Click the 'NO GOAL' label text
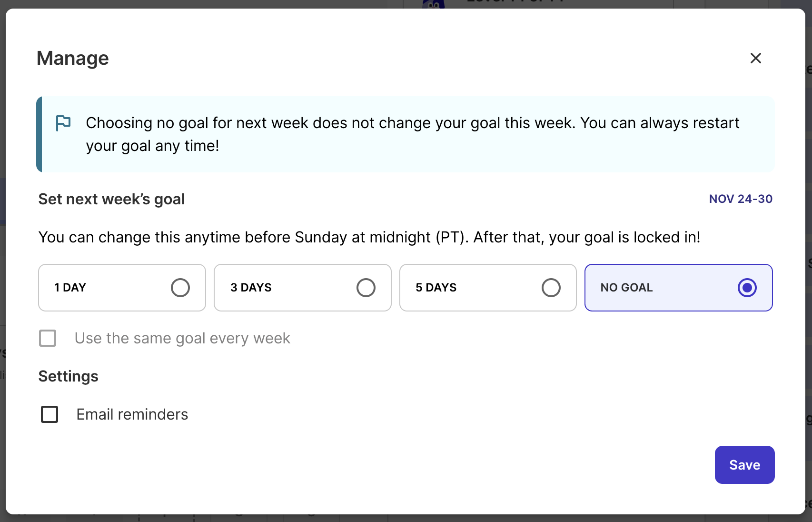This screenshot has height=522, width=812. tap(626, 288)
